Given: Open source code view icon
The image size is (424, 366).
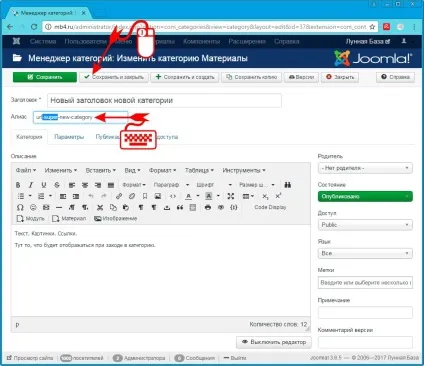Looking at the screenshot, I should click(173, 196).
